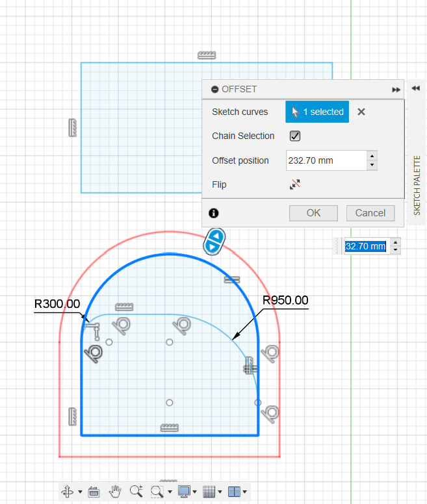Viewport: 427px width, 504px height.
Task: Click the floating input's dotted grip handle
Action: tap(337, 246)
